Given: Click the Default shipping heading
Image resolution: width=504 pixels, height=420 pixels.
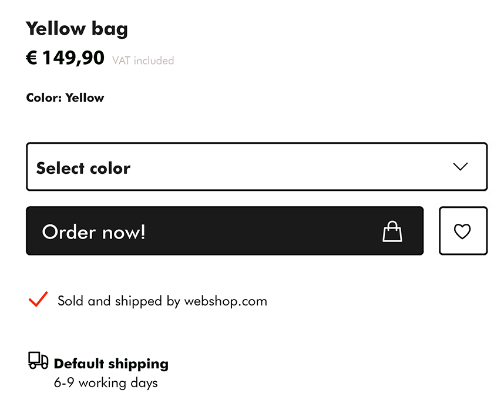Looking at the screenshot, I should 111,364.
